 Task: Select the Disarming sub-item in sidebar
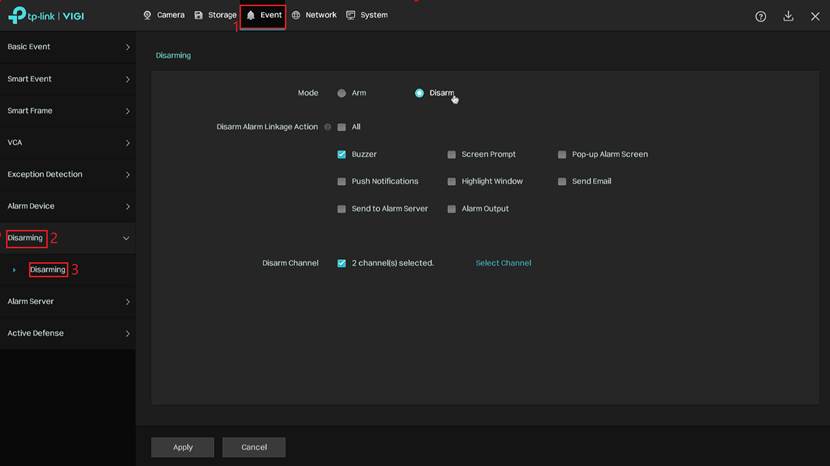(x=68, y=270)
